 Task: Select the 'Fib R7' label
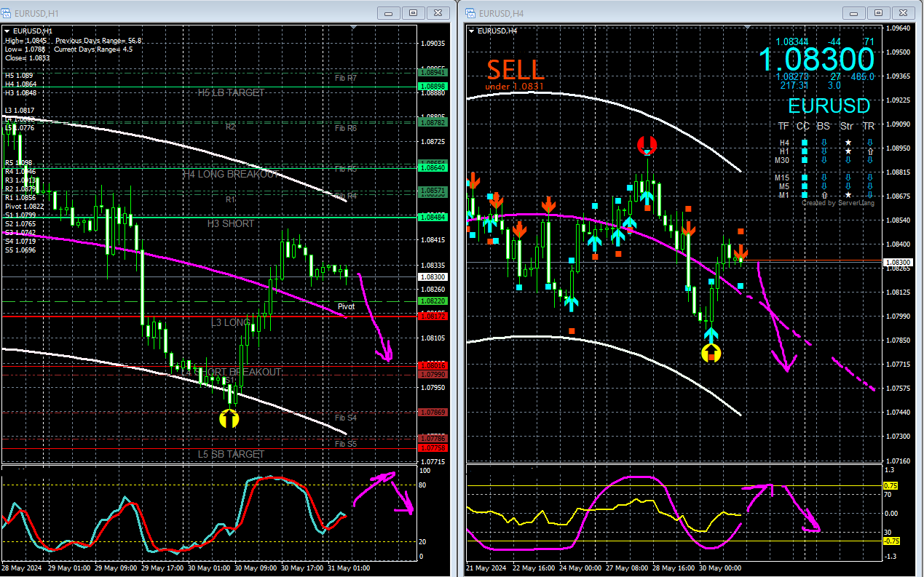pyautogui.click(x=346, y=77)
